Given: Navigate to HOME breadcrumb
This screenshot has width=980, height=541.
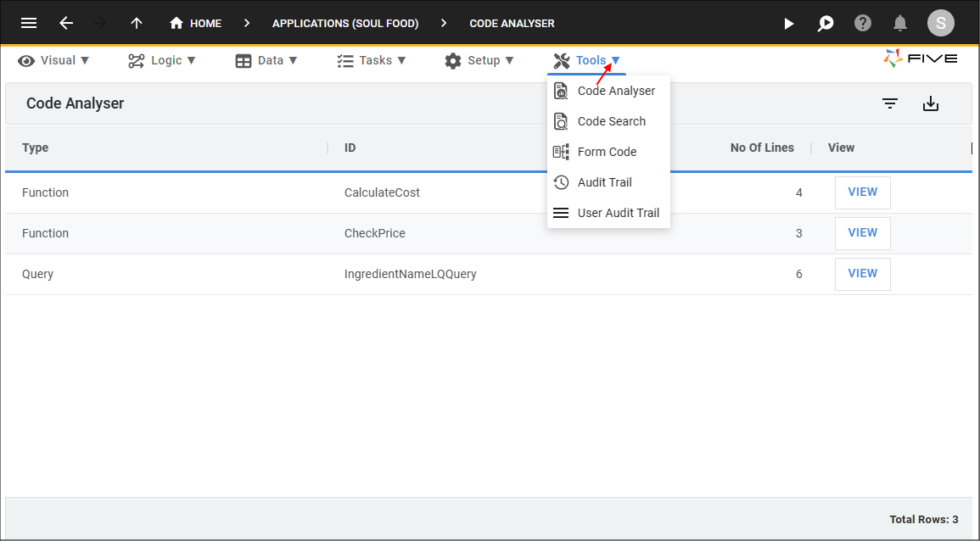Looking at the screenshot, I should pos(205,23).
